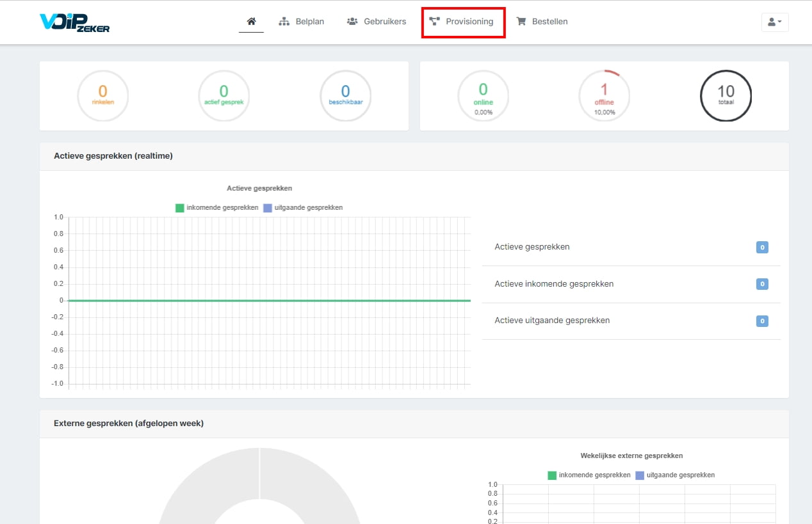Click the Bestellen shopping cart icon
The height and width of the screenshot is (524, 812).
[521, 22]
